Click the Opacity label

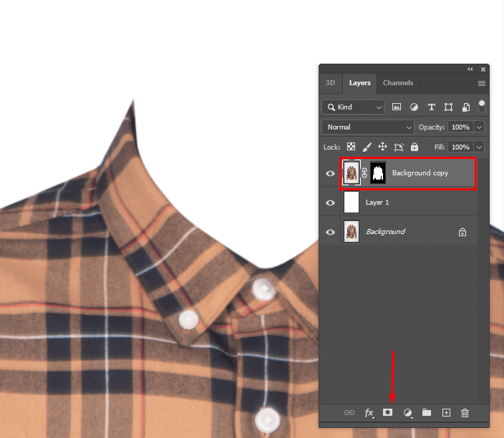(432, 127)
